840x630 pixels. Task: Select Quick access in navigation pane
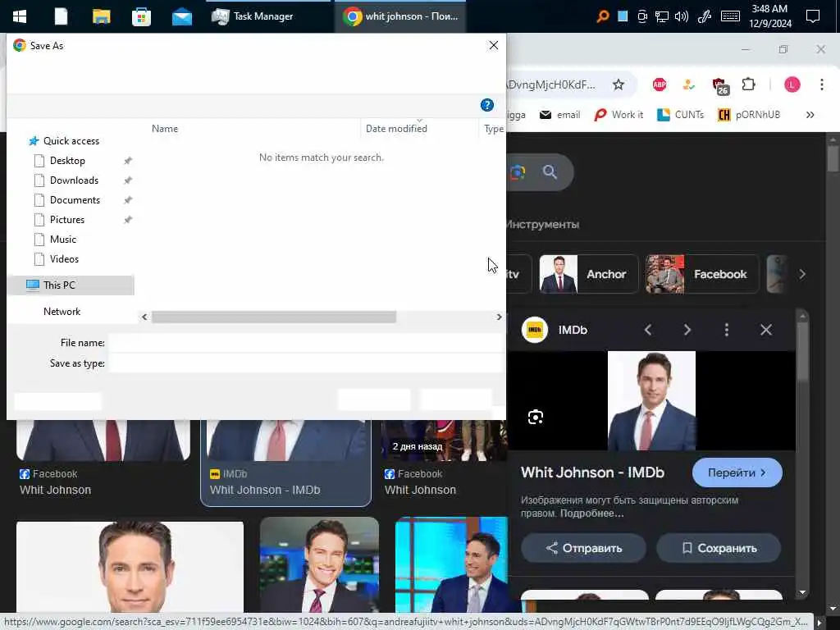coord(71,141)
